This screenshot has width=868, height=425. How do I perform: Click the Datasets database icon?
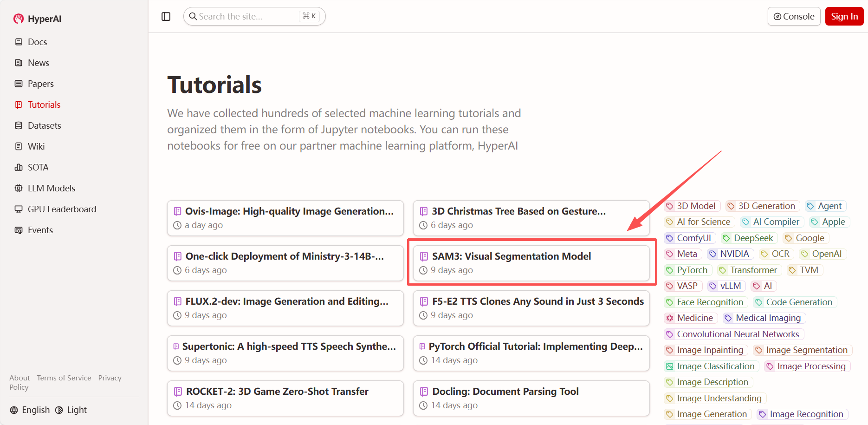coord(19,125)
